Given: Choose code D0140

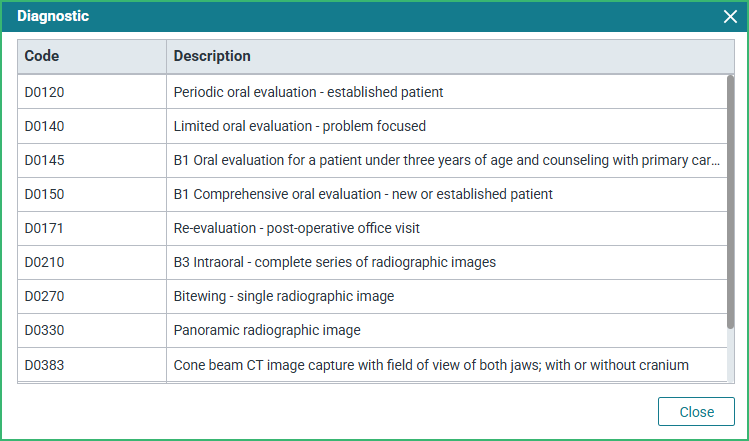Looking at the screenshot, I should click(44, 126).
